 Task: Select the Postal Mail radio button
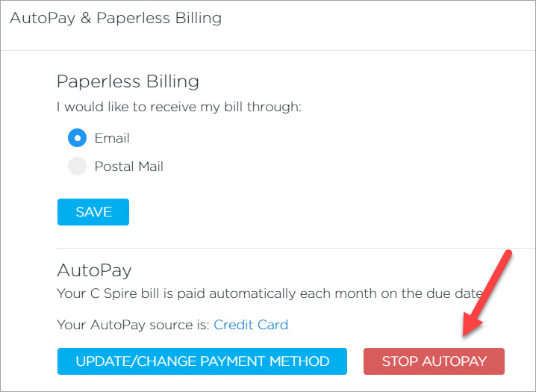click(78, 167)
